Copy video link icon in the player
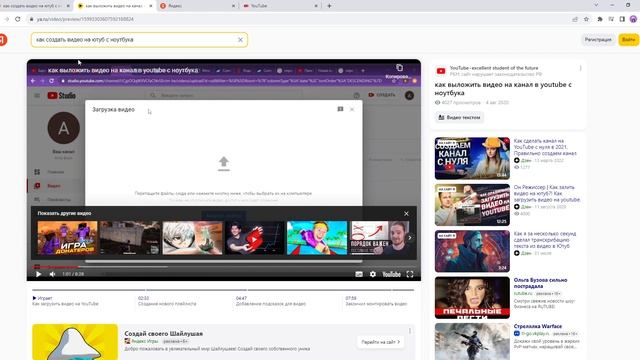This screenshot has width=640, height=360. [399, 67]
